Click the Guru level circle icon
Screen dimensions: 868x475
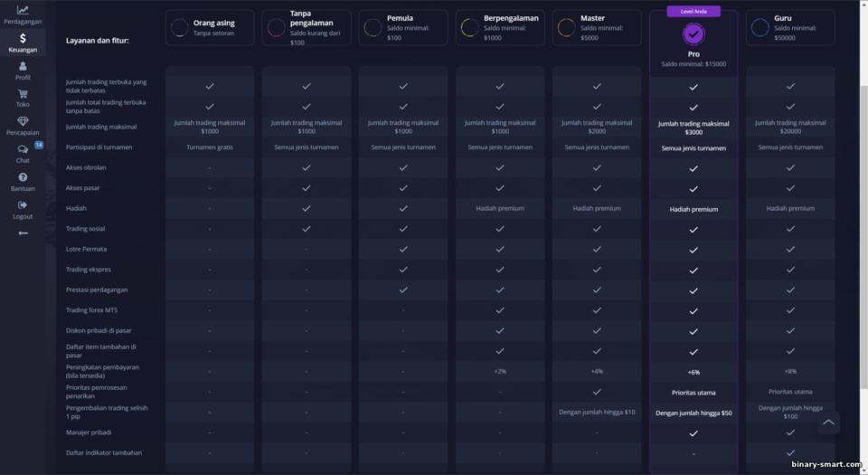coord(760,28)
